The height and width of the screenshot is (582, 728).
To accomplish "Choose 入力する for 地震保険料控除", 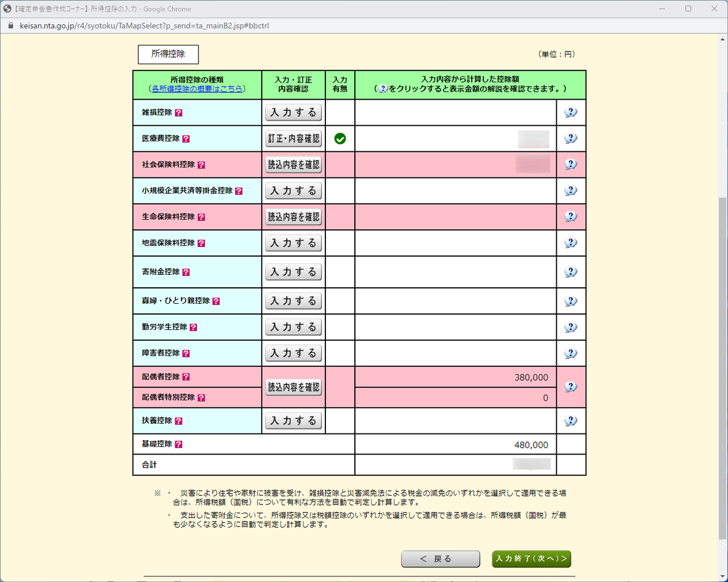I will pyautogui.click(x=293, y=243).
